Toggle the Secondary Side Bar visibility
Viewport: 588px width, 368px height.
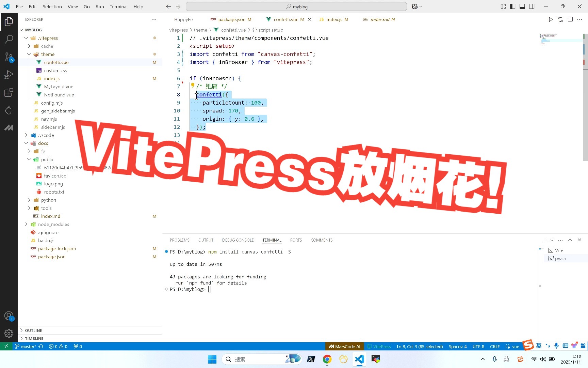[532, 6]
